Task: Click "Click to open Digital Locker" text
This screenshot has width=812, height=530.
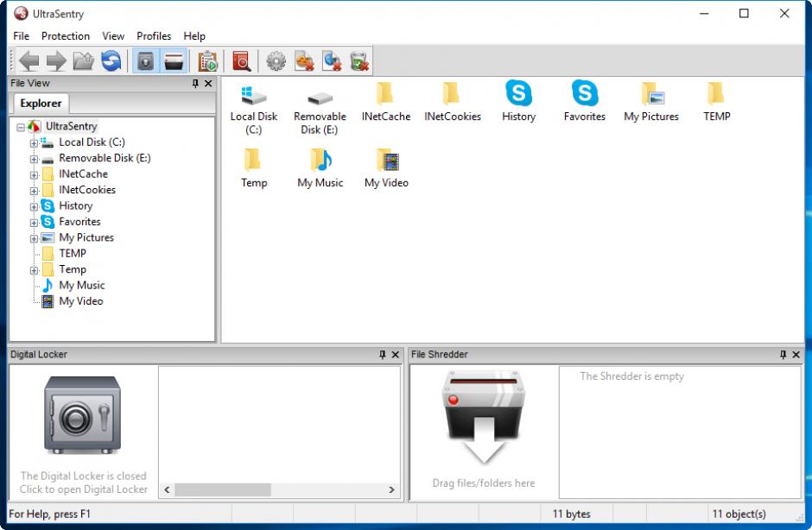Action: click(84, 489)
